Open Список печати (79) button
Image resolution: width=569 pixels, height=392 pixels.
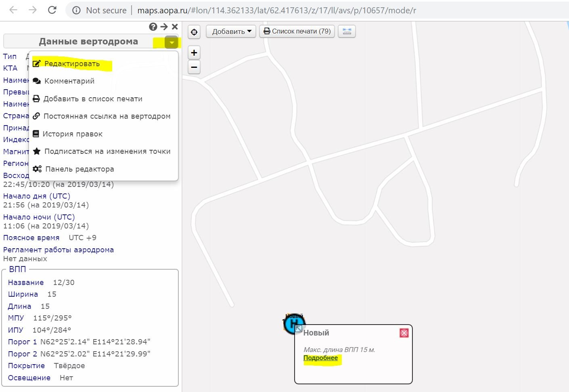[x=297, y=31]
